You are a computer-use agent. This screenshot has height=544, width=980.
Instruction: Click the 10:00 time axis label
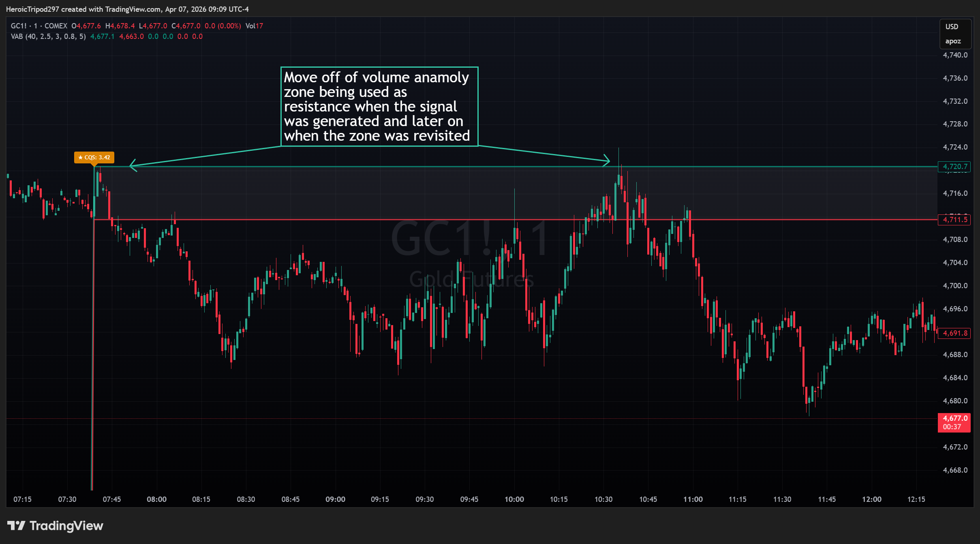(514, 499)
